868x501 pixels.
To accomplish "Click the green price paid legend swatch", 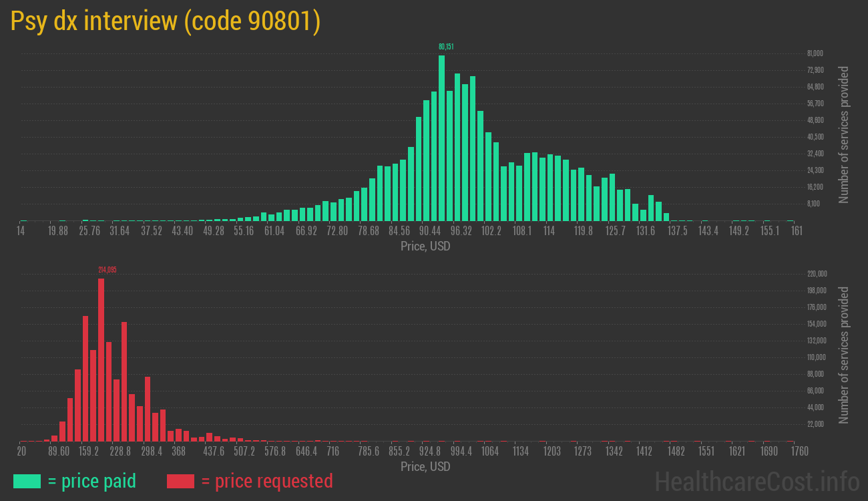I will point(27,481).
